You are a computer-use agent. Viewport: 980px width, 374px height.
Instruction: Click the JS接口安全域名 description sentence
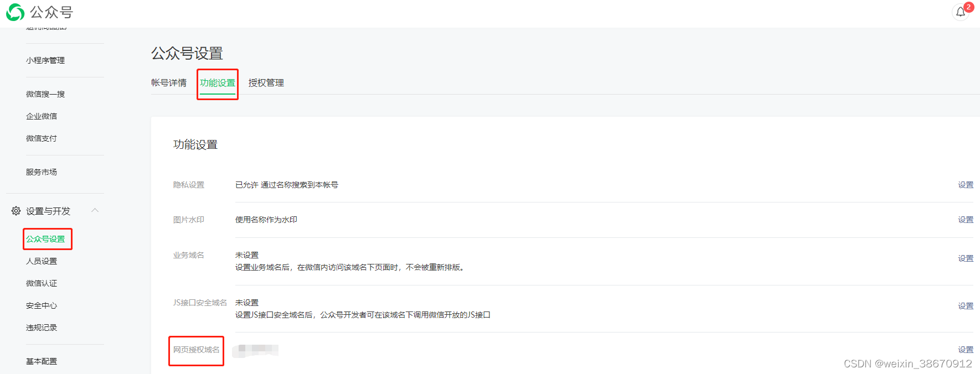click(363, 315)
